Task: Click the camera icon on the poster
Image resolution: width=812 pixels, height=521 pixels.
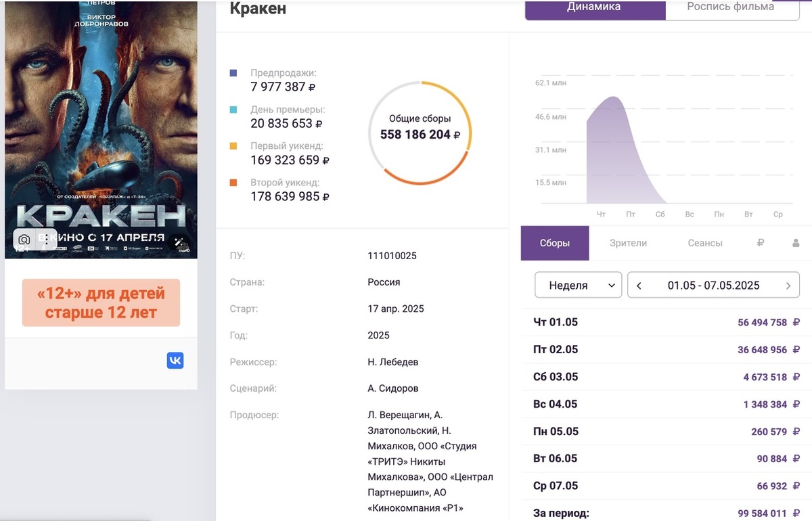Action: point(24,240)
